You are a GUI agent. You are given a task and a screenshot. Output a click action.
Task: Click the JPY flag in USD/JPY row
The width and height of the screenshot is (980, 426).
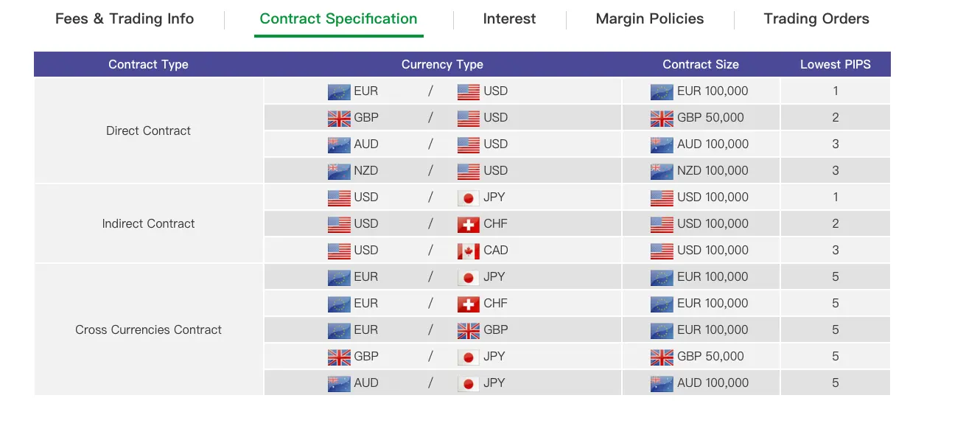point(469,198)
